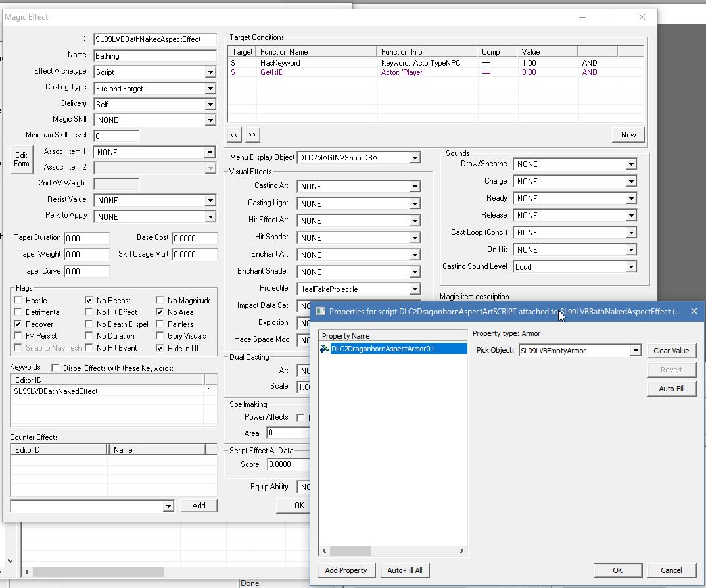Viewport: 706px width, 588px height.
Task: Click the Name field containing Bathing
Action: (x=155, y=56)
